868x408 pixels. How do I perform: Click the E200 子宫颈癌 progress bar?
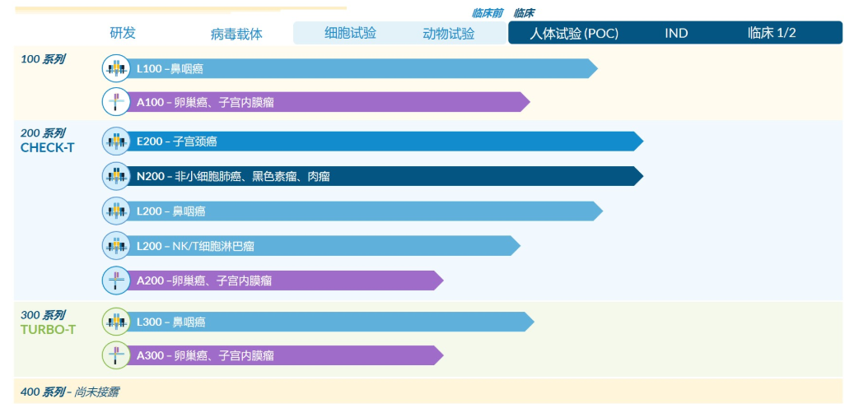click(x=385, y=141)
